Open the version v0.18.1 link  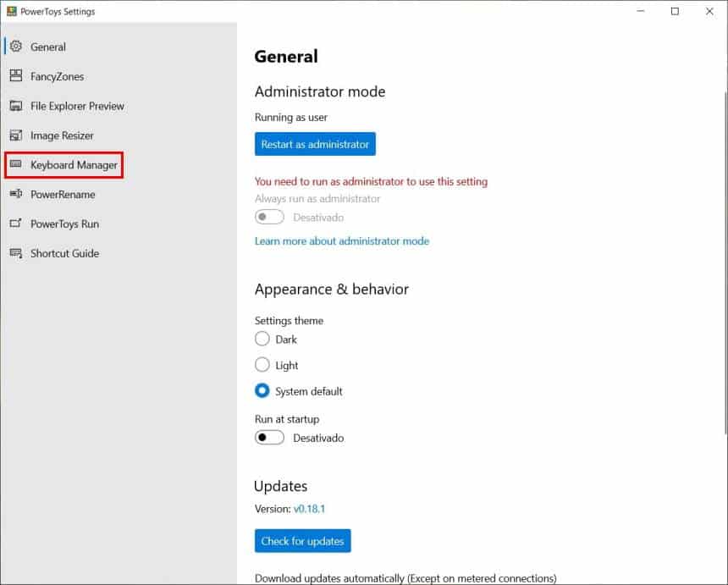pyautogui.click(x=309, y=509)
